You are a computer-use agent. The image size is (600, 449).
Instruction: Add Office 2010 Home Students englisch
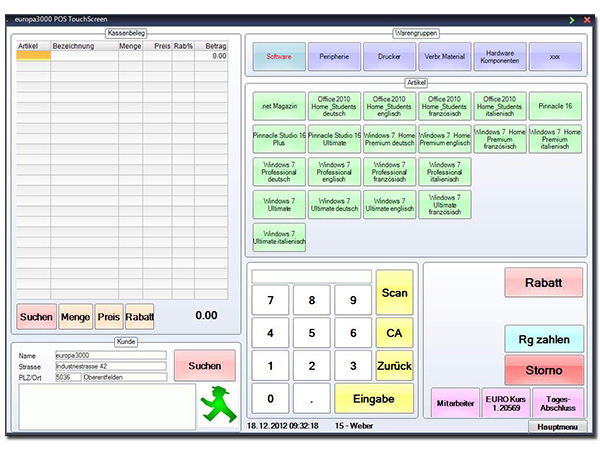coord(389,106)
